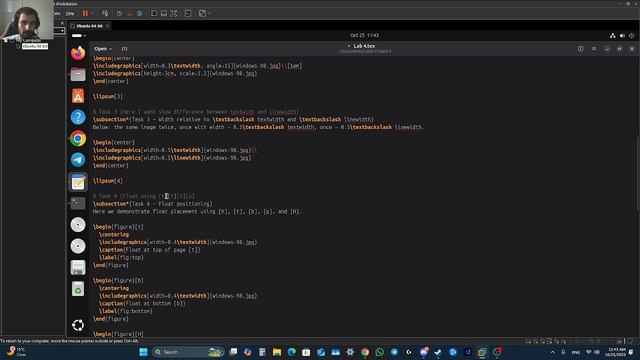The width and height of the screenshot is (640, 360).
Task: Launch Ubuntu Software from the dock
Action: click(78, 96)
